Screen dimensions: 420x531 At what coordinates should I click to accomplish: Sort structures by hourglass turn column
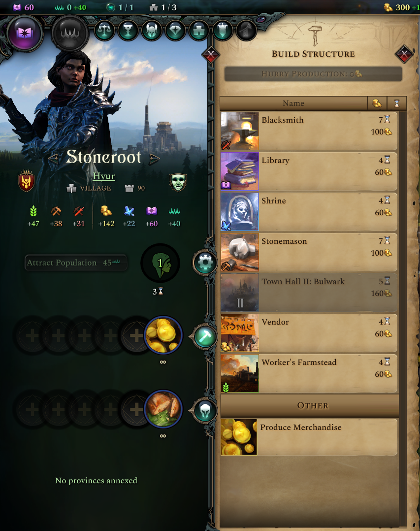pos(397,103)
